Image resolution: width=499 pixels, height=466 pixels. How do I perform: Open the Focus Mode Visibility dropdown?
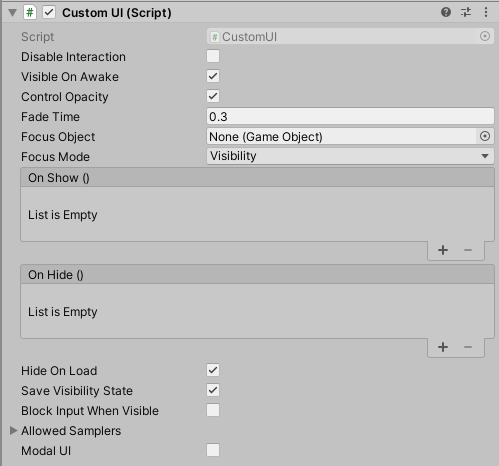350,156
